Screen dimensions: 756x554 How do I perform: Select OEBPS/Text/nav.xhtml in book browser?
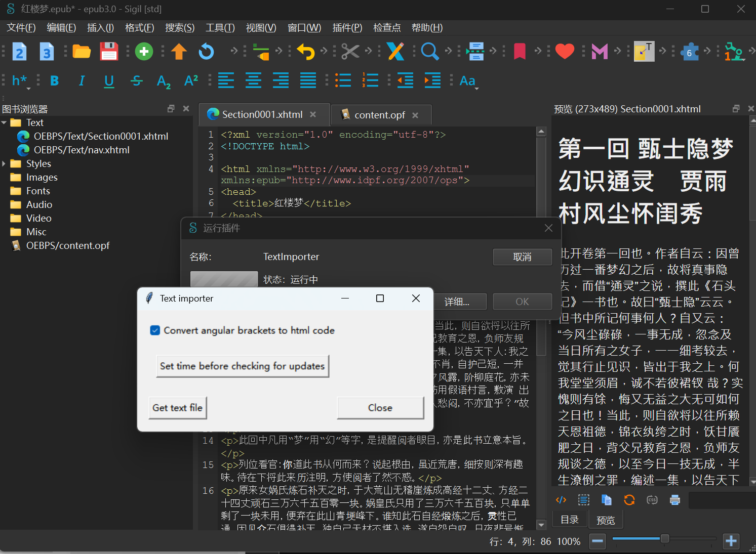click(x=82, y=150)
